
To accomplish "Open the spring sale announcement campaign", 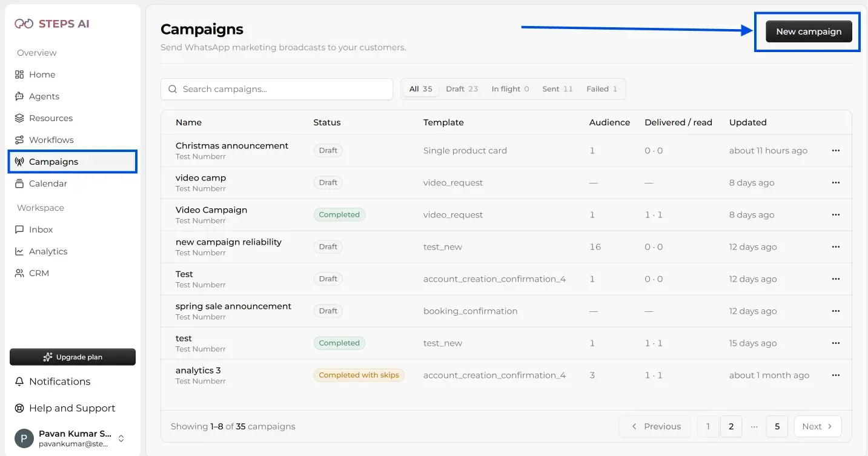I will [233, 306].
